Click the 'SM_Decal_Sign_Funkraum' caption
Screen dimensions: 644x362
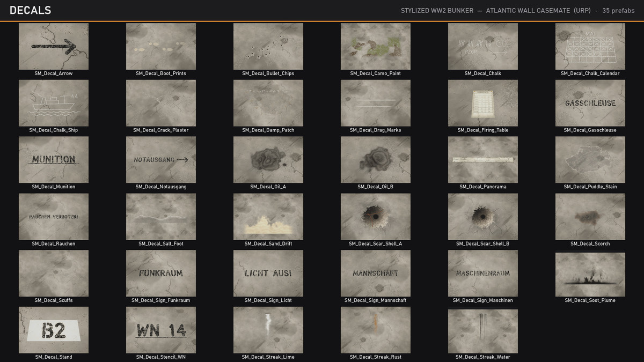[161, 300]
